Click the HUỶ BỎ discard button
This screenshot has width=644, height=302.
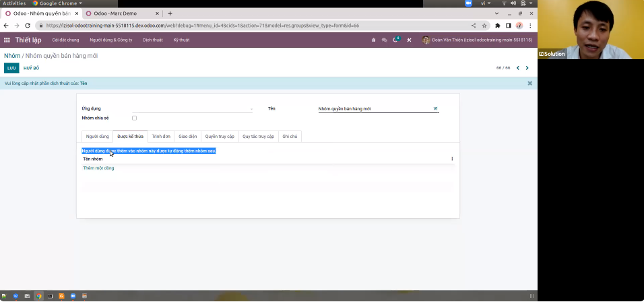(x=31, y=68)
